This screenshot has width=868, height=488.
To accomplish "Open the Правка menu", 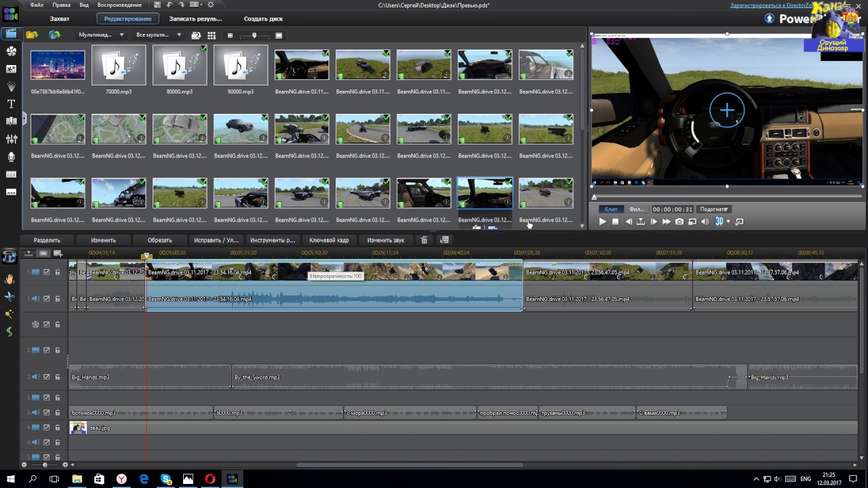I will (x=61, y=5).
